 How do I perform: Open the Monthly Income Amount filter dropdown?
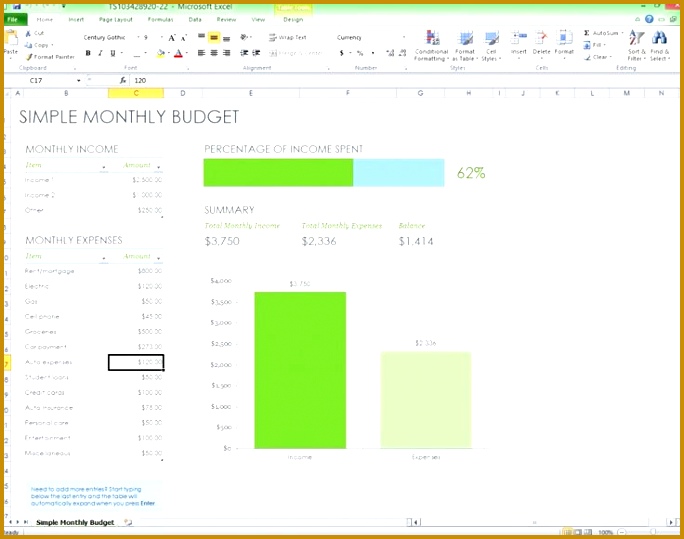coord(158,167)
